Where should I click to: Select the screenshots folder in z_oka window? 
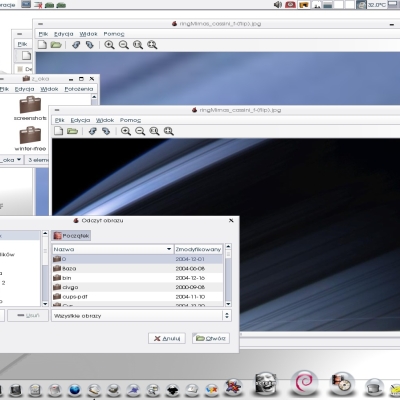30,108
